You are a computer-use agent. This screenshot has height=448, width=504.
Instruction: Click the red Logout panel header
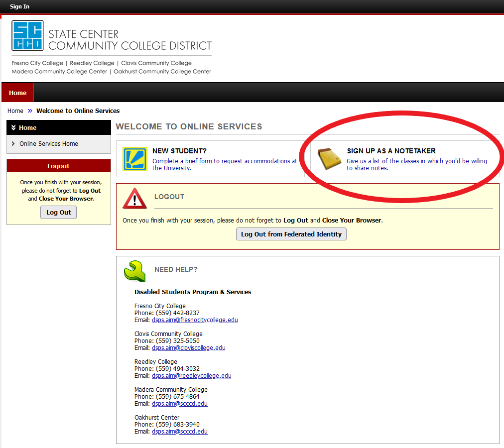tap(59, 166)
